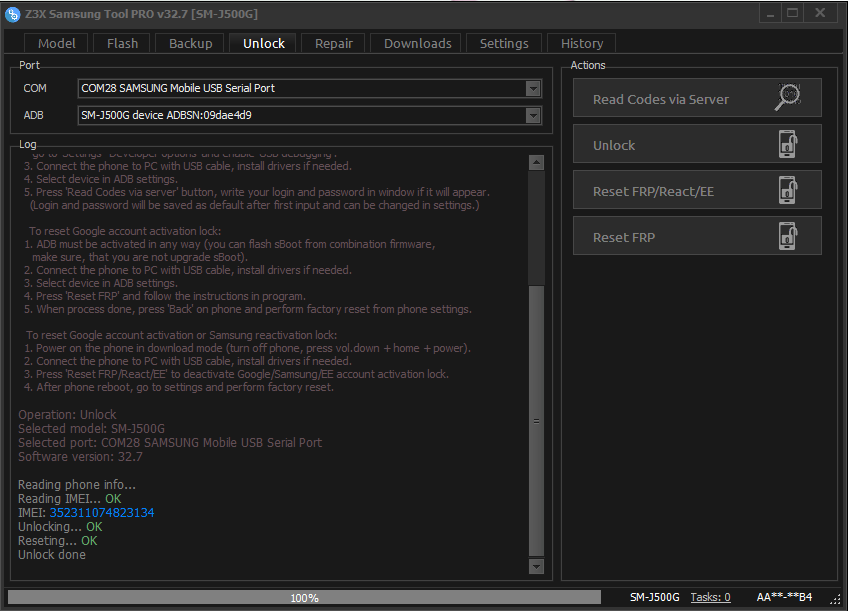This screenshot has width=848, height=611.
Task: Click SM-J500G in the status bar
Action: click(654, 597)
